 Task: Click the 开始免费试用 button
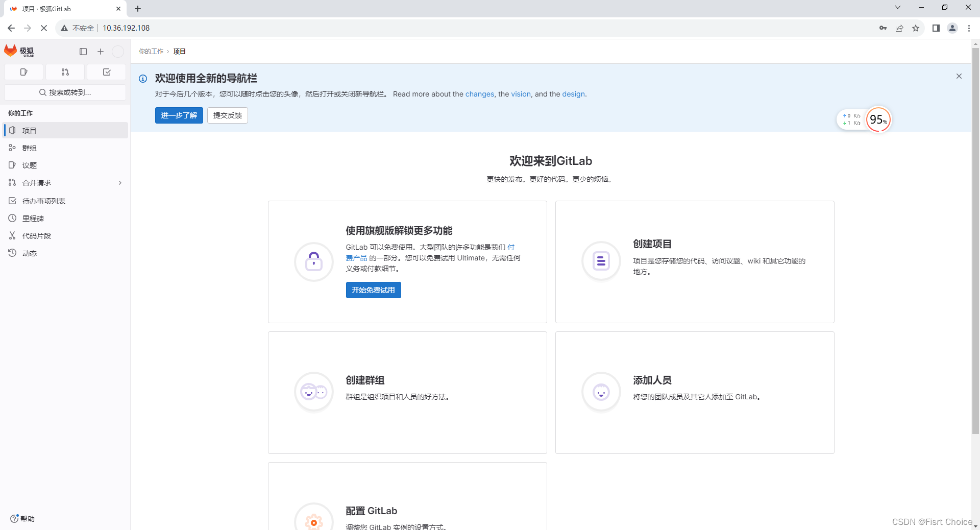[x=373, y=290]
